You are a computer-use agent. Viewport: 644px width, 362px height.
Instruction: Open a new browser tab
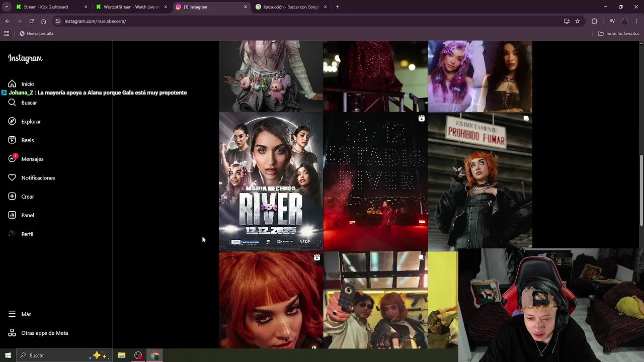[x=337, y=7]
